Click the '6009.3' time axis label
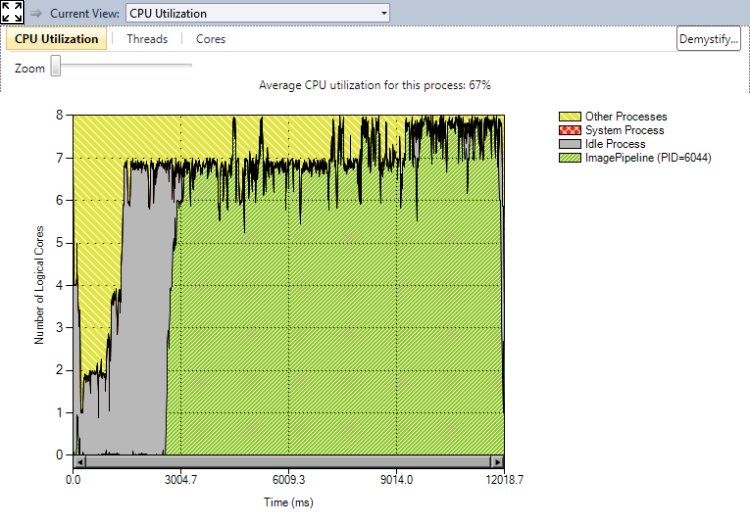 [x=288, y=480]
